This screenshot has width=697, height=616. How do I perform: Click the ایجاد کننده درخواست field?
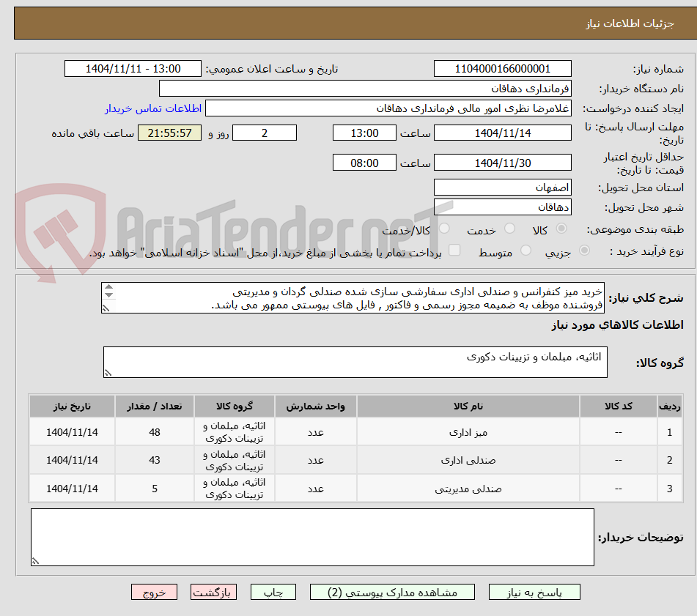[x=388, y=108]
